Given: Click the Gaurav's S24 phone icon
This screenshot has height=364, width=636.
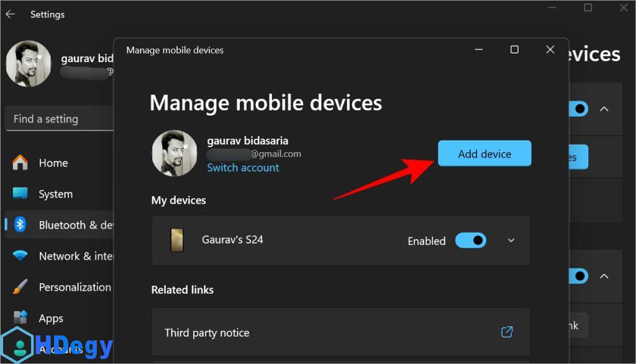Looking at the screenshot, I should click(x=177, y=240).
